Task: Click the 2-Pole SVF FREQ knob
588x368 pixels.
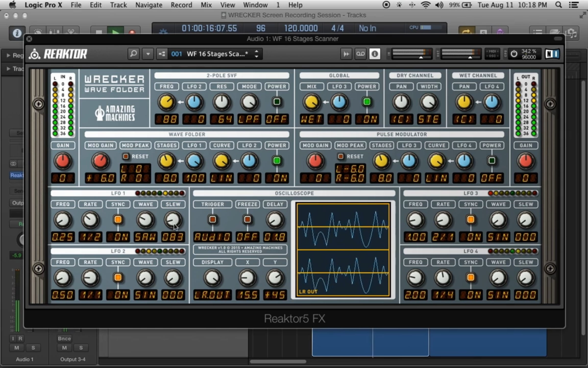Action: tap(166, 102)
